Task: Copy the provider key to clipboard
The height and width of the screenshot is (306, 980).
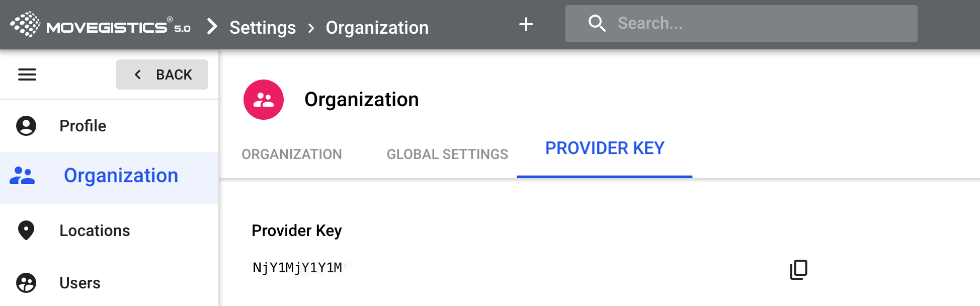Action: click(798, 270)
